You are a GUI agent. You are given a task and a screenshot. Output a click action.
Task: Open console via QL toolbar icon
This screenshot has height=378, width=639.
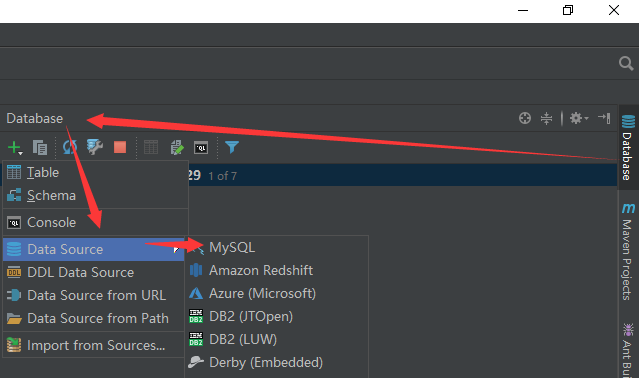(x=201, y=148)
